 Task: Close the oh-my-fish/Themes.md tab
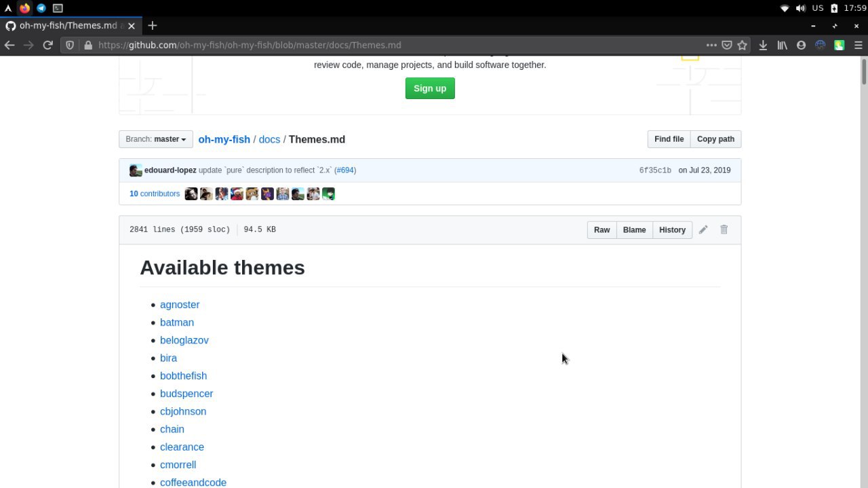point(132,26)
